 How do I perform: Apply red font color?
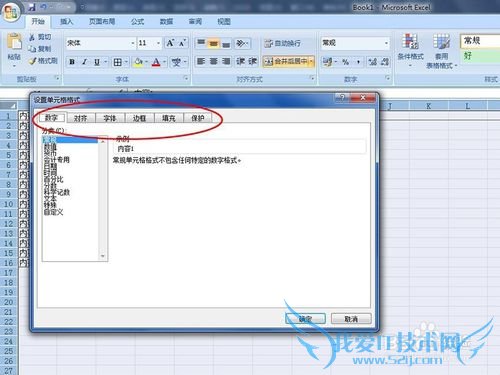click(156, 62)
